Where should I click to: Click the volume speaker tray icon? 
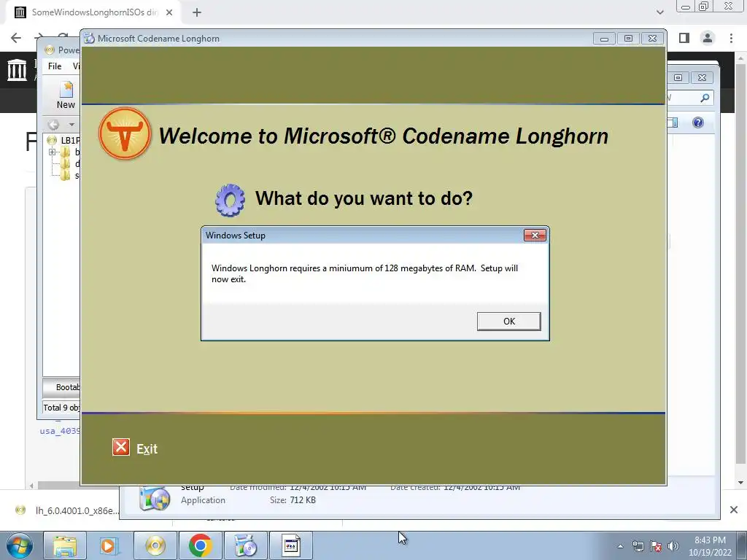coord(673,546)
